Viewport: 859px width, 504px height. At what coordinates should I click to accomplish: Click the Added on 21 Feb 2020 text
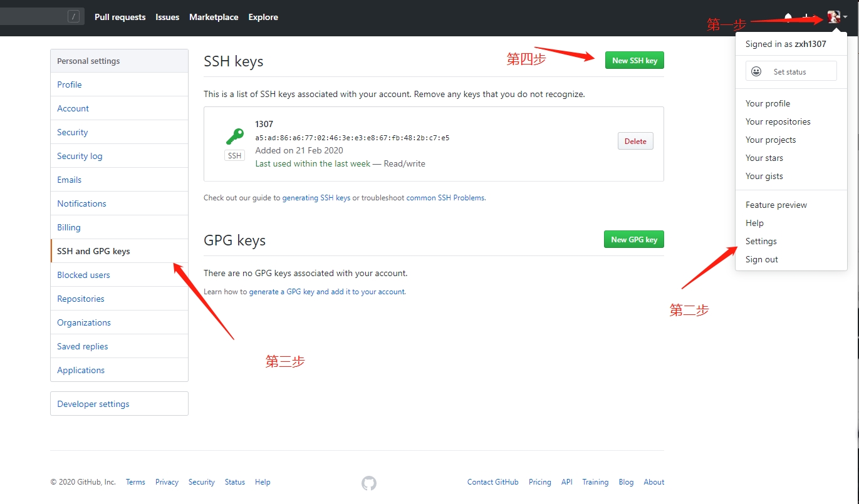(299, 150)
